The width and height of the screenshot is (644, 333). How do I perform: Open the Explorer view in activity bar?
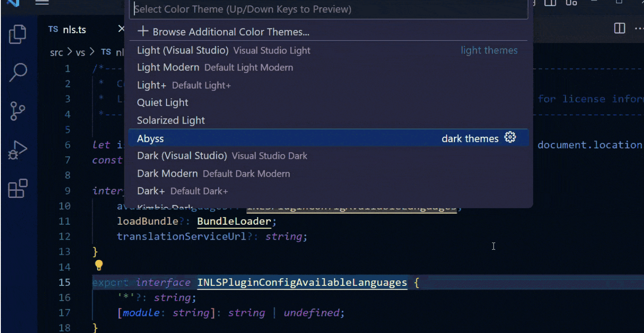(x=18, y=34)
